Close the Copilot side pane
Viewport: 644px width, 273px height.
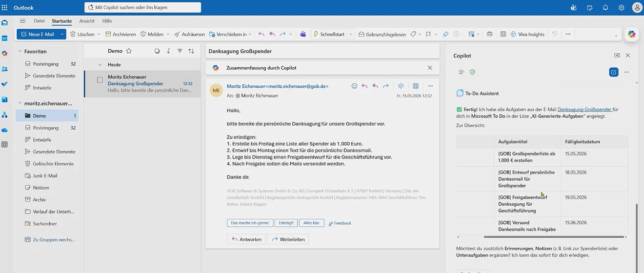coord(628,56)
